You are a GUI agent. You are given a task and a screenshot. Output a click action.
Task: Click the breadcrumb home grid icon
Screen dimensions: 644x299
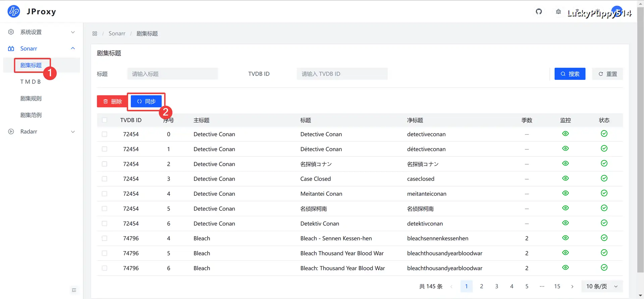[x=95, y=34]
